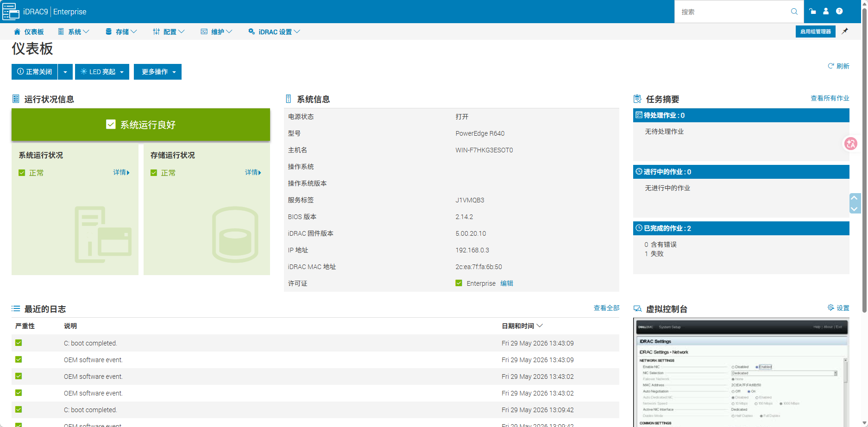Click the 正常关闭 power button
Viewport: 868px width, 427px height.
(x=35, y=72)
